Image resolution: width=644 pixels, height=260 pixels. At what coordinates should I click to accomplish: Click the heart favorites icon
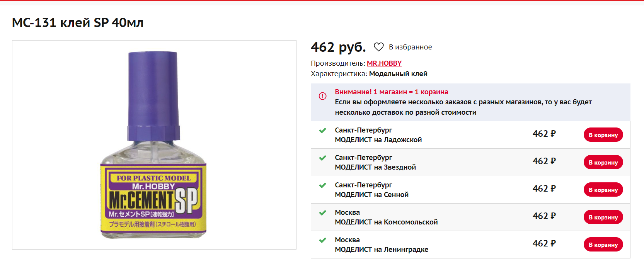(x=378, y=47)
